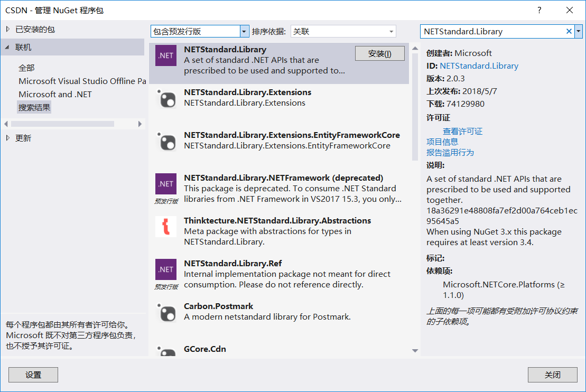586x392 pixels.
Task: Click the Thinktecture red t package icon
Action: (165, 227)
